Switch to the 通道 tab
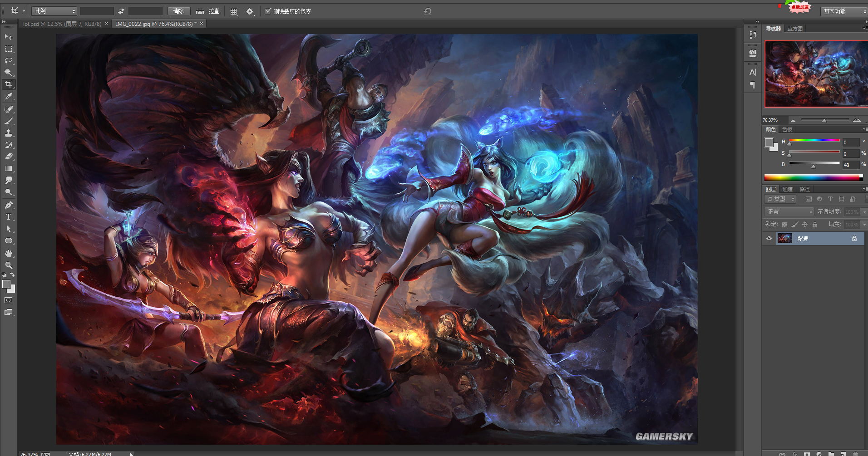The width and height of the screenshot is (868, 456). pos(788,189)
